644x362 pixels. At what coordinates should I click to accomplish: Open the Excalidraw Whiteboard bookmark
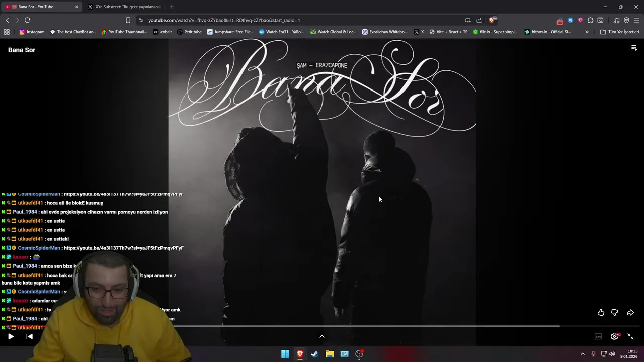(x=385, y=32)
